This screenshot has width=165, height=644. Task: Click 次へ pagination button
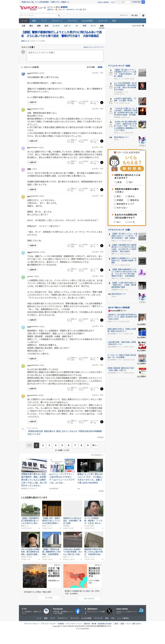coord(95,445)
